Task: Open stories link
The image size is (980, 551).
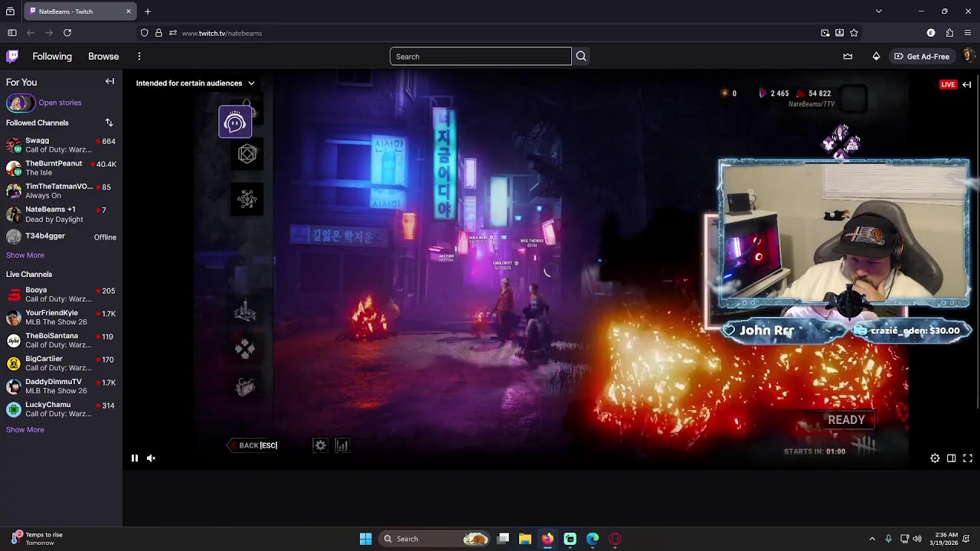Action: (60, 103)
